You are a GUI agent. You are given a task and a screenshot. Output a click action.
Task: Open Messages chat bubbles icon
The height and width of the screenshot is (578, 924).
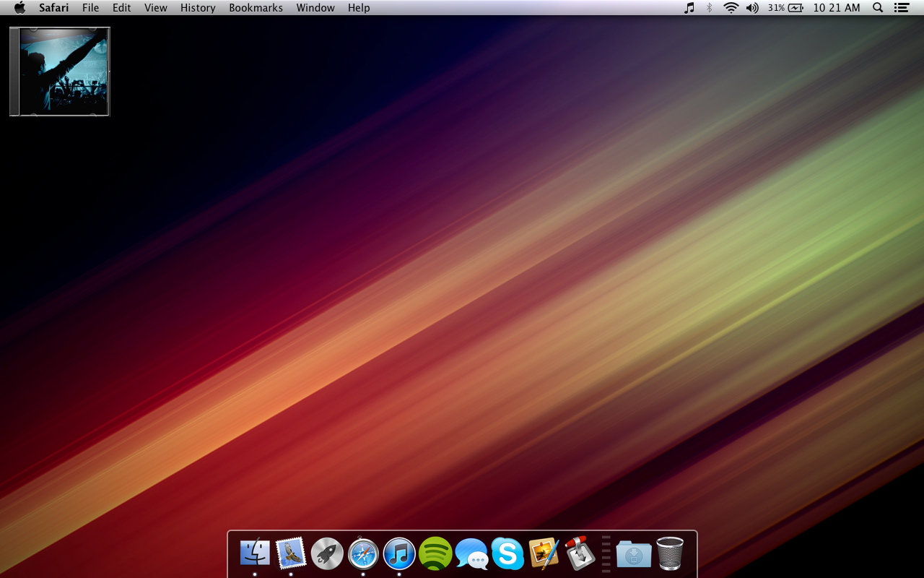471,555
